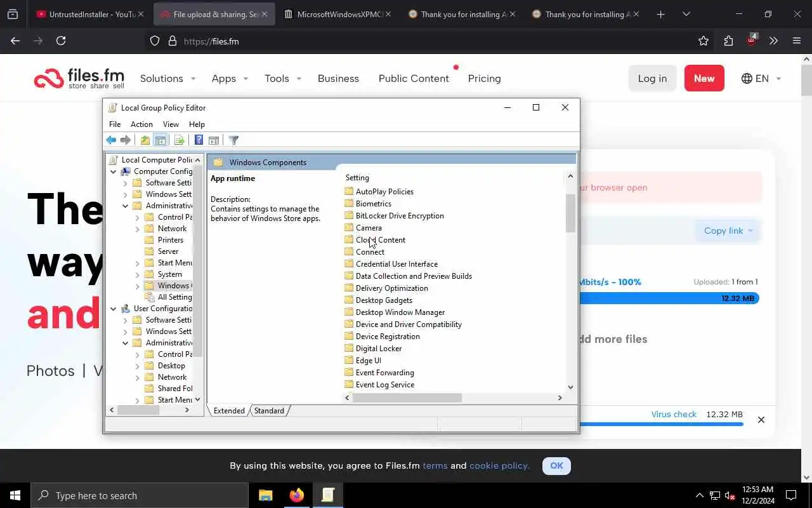
Task: Open the Firefox hamburger application menu
Action: pos(797,41)
